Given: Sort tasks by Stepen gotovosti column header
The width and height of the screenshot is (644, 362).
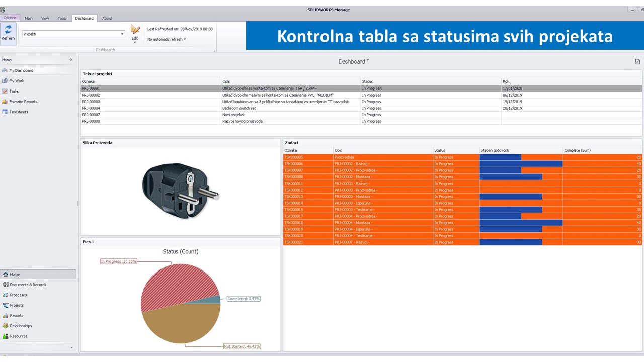Looking at the screenshot, I should [x=520, y=150].
